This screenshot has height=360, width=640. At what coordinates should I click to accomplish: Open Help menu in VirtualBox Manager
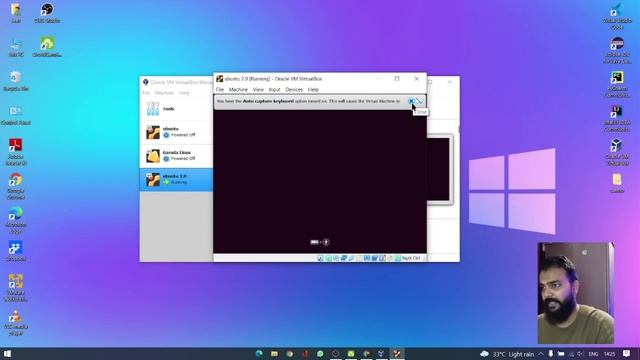[x=184, y=93]
